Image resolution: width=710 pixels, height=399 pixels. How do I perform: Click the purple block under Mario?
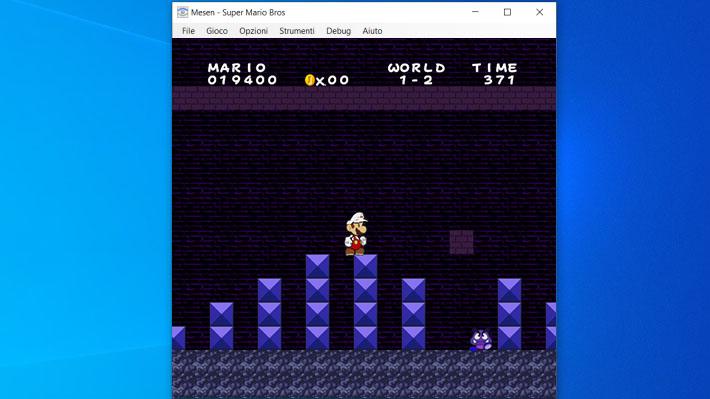click(x=365, y=266)
